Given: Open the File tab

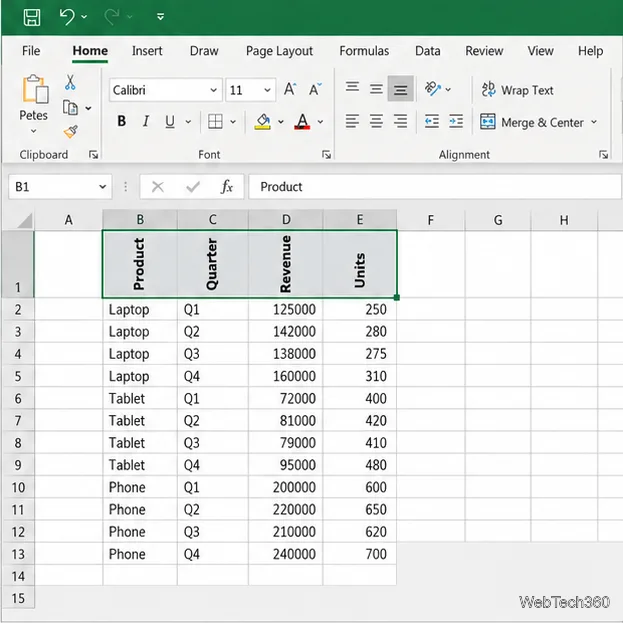Looking at the screenshot, I should click(31, 51).
